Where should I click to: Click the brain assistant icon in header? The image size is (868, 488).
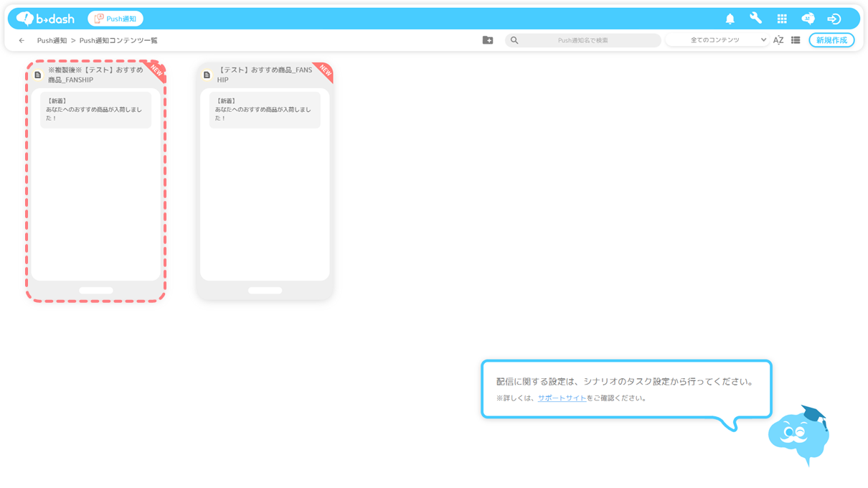pyautogui.click(x=808, y=19)
